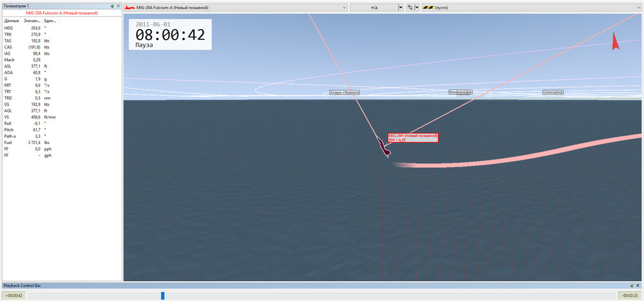Select the G telemetry row
Image resolution: width=644 pixels, height=301 pixels.
click(62, 79)
